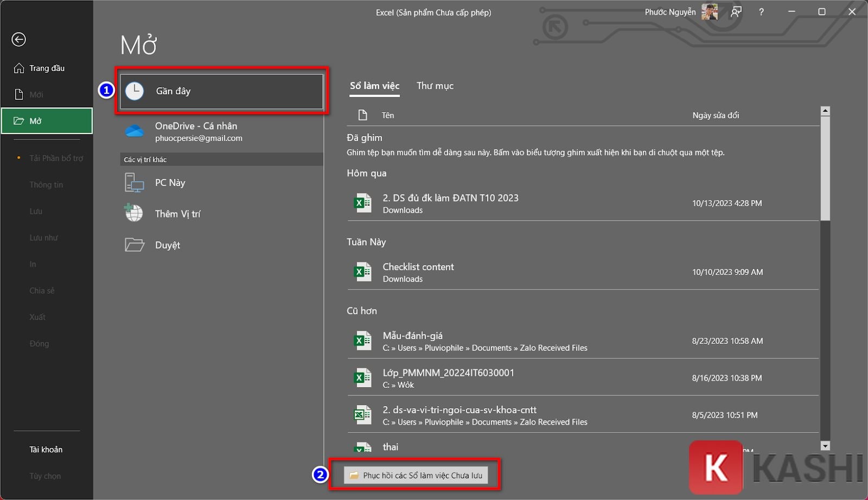Click Excel icon of DS đủ đk file
The height and width of the screenshot is (500, 868).
(x=362, y=203)
